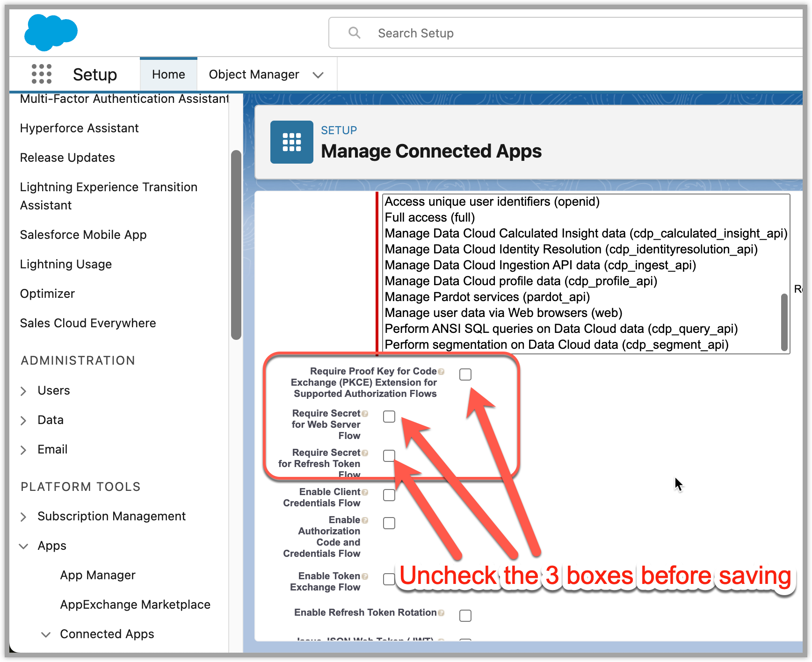Select 'Manage Data Cloud profile data' scope
Viewport: 812px width, 662px height.
[x=521, y=281]
